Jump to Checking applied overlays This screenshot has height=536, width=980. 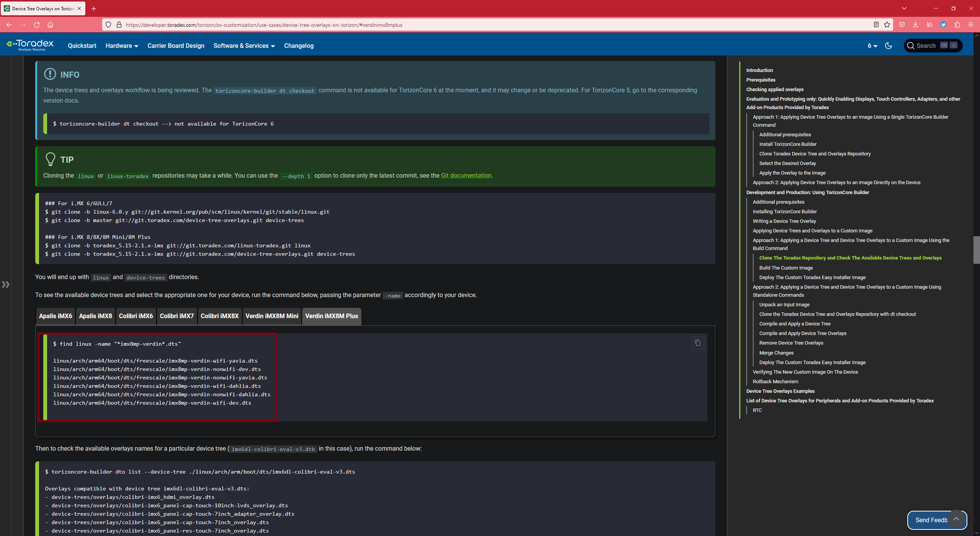tap(774, 89)
